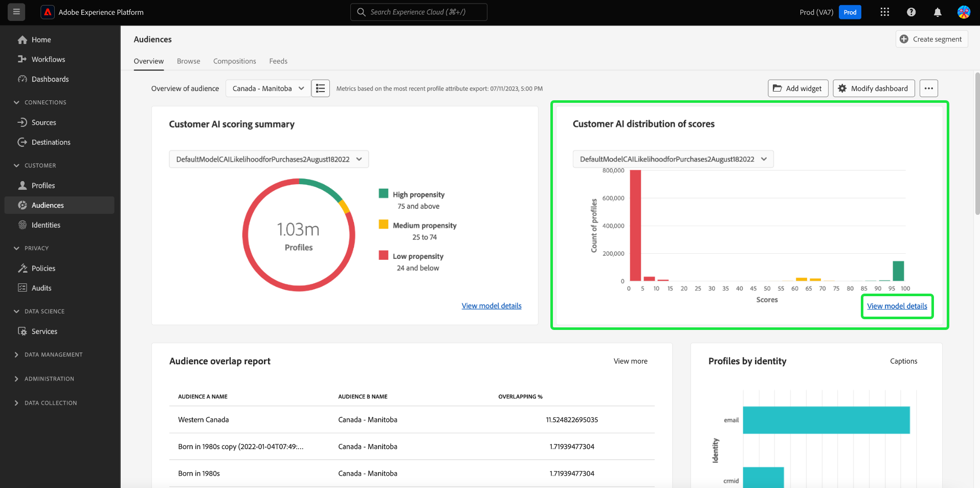Click the Modify dashboard button

[x=874, y=88]
